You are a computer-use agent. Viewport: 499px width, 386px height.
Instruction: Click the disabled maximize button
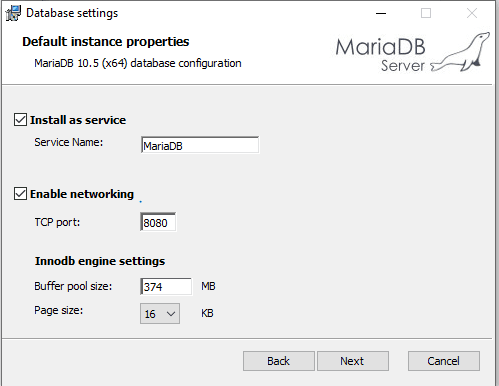pos(426,13)
